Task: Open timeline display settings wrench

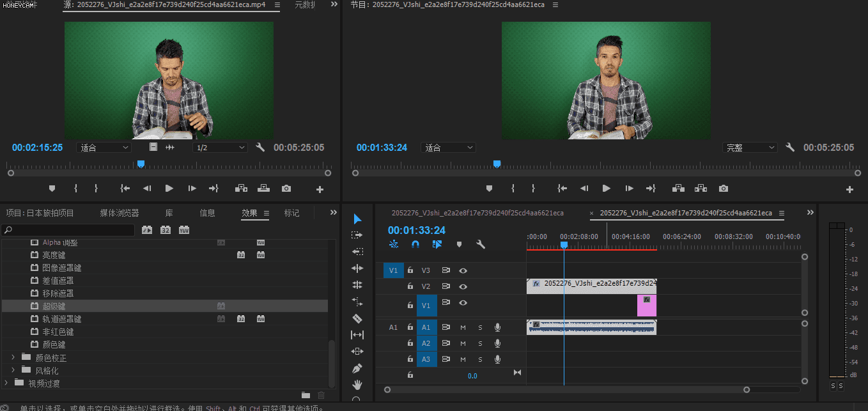Action: pos(481,244)
